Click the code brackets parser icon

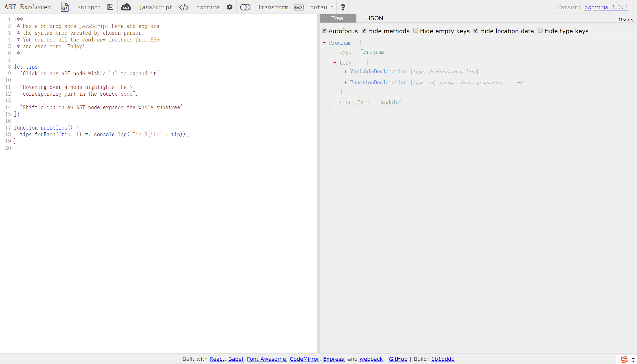click(184, 7)
